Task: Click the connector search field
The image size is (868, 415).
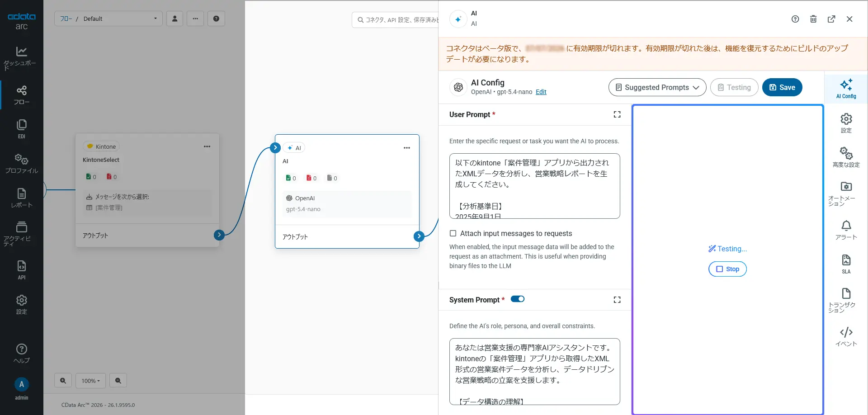Action: (x=398, y=20)
